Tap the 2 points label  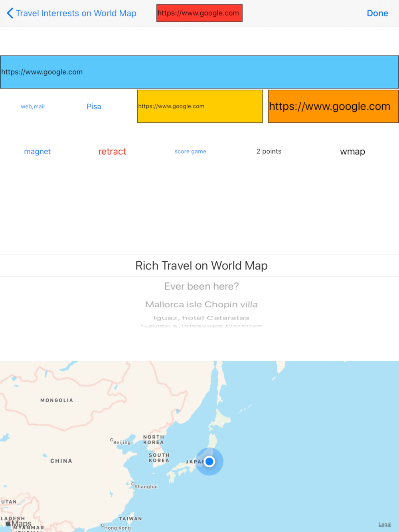[x=269, y=151]
